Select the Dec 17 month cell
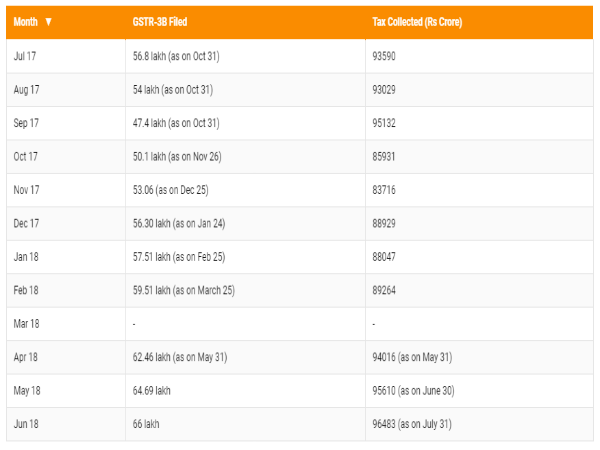The image size is (600, 450). [x=26, y=223]
